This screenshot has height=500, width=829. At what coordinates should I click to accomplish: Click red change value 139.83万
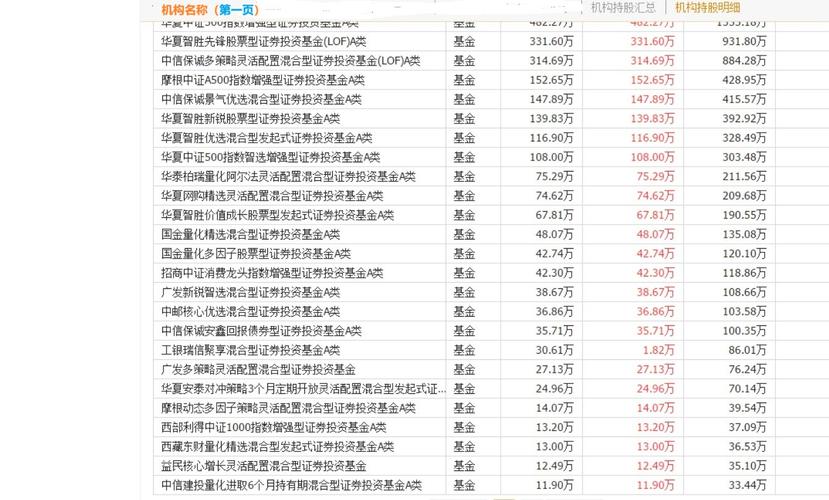[652, 118]
